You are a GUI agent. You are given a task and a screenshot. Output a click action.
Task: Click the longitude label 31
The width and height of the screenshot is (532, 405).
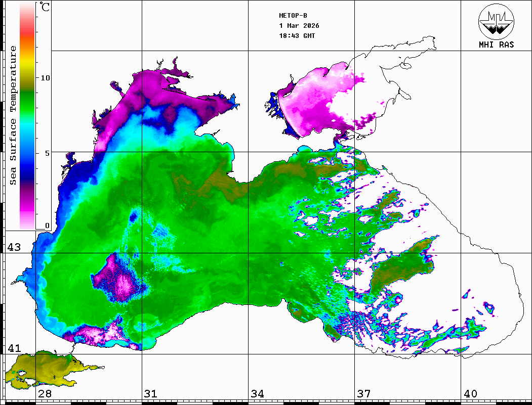(150, 394)
